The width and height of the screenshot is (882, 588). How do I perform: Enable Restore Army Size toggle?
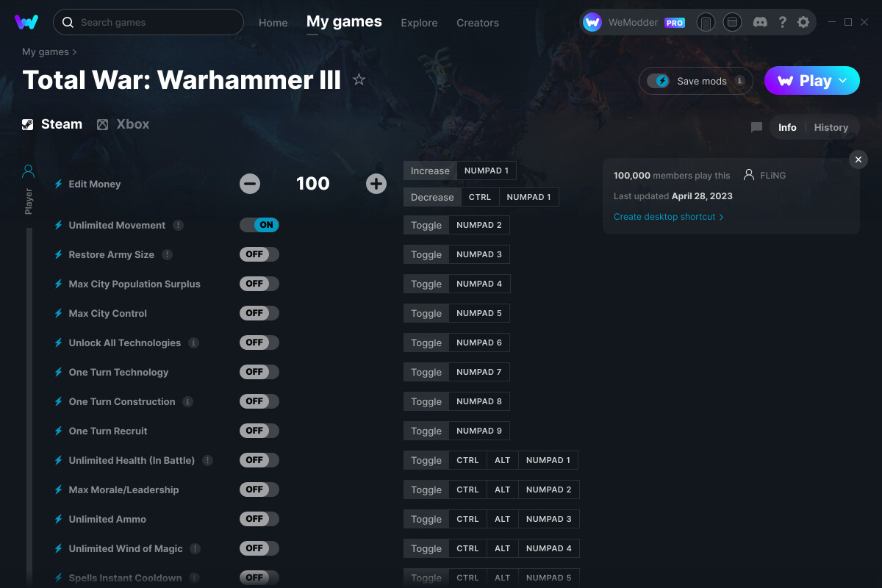(259, 254)
